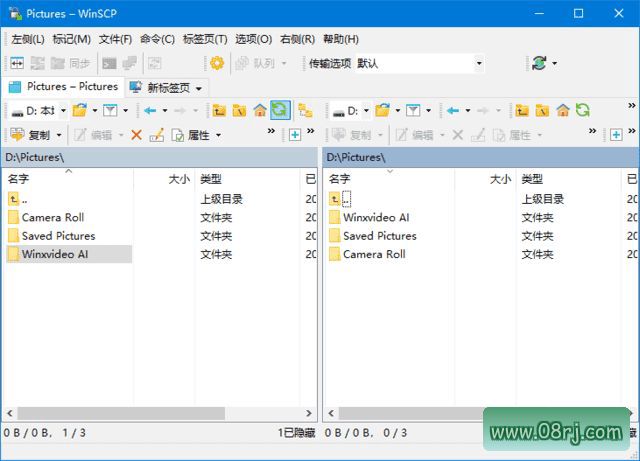This screenshot has width=640, height=461.
Task: Click left panel new item plus icon
Action: point(294,135)
